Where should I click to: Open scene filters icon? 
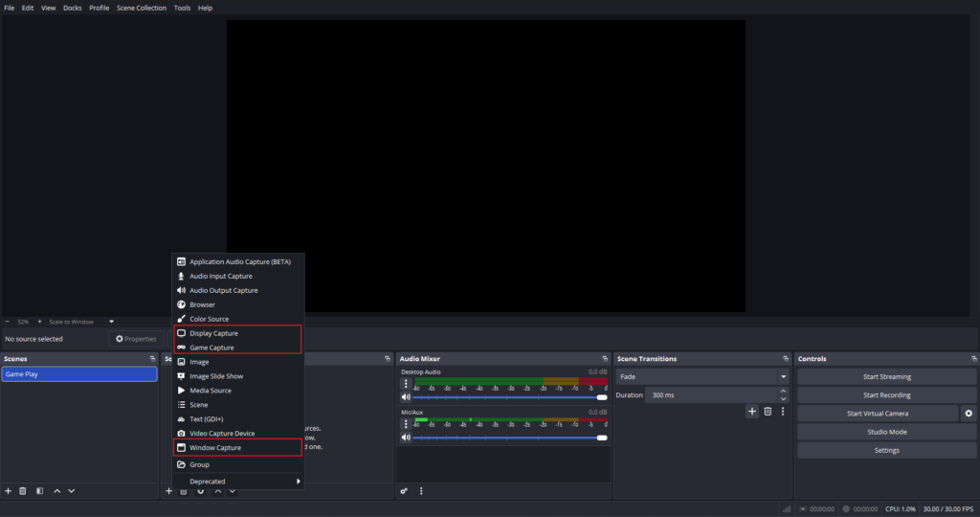tap(40, 491)
